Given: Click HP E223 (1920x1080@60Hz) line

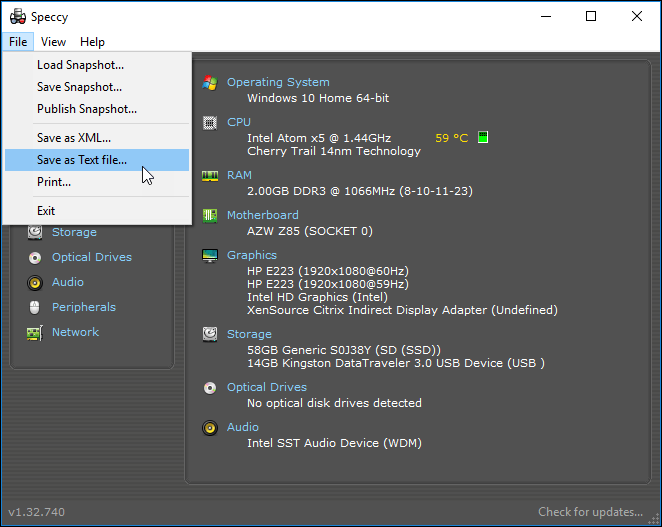Looking at the screenshot, I should click(328, 271).
